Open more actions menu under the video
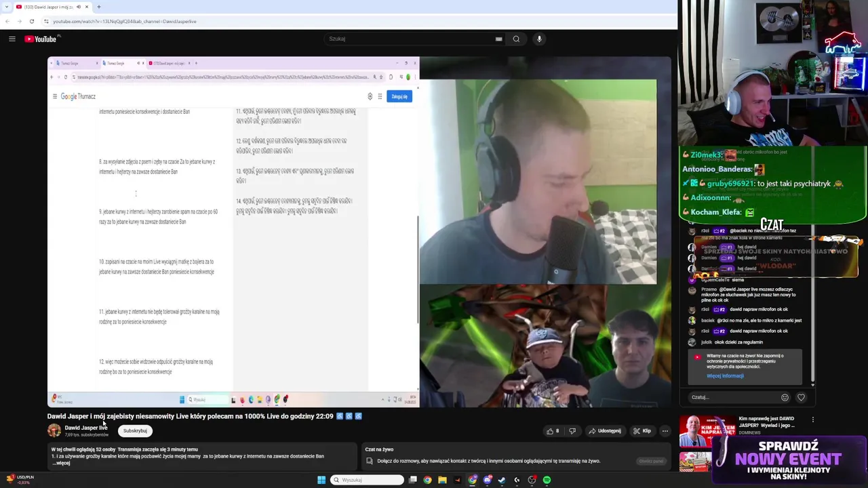 click(665, 431)
